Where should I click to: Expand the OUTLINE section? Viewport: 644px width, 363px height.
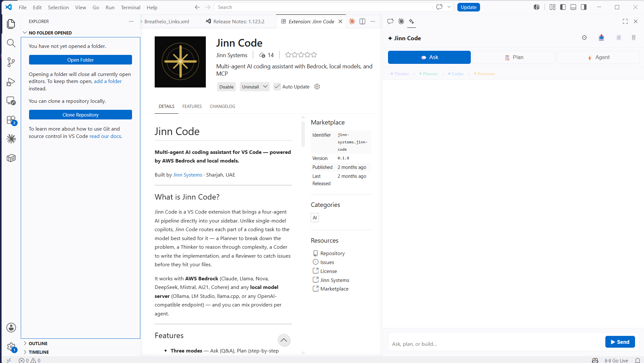81,344
